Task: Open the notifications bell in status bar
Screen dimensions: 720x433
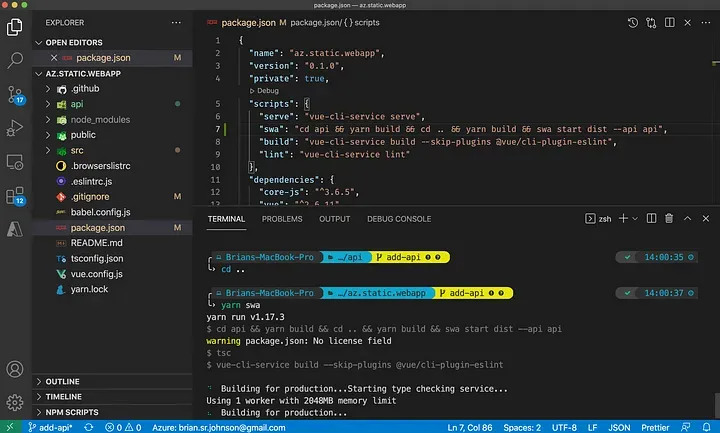Action: pos(707,427)
